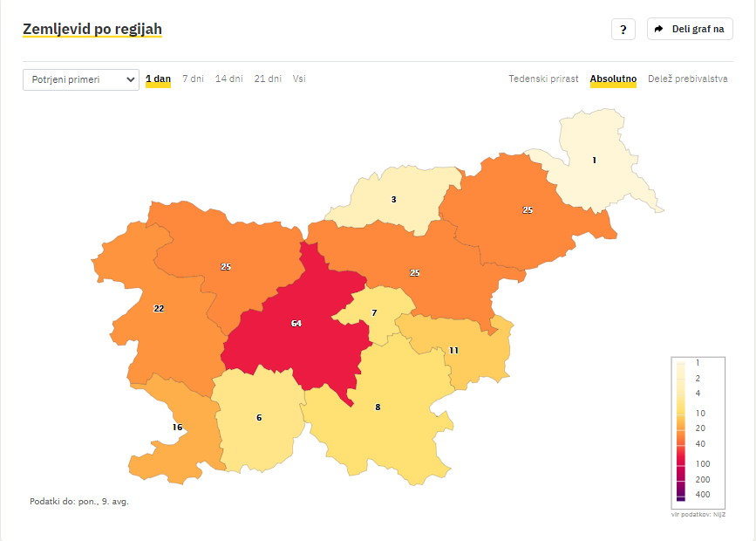Open the Zemljevid po regijah title link
The width and height of the screenshot is (756, 541).
(x=92, y=29)
